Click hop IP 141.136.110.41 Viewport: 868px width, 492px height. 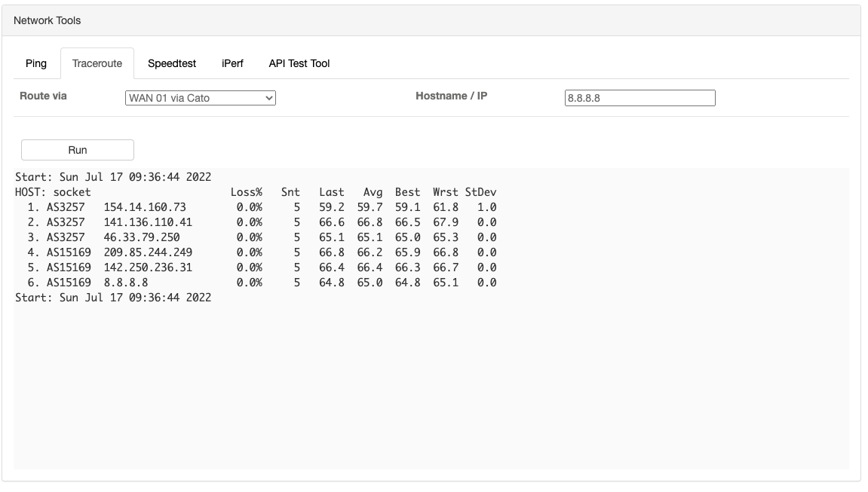point(148,222)
